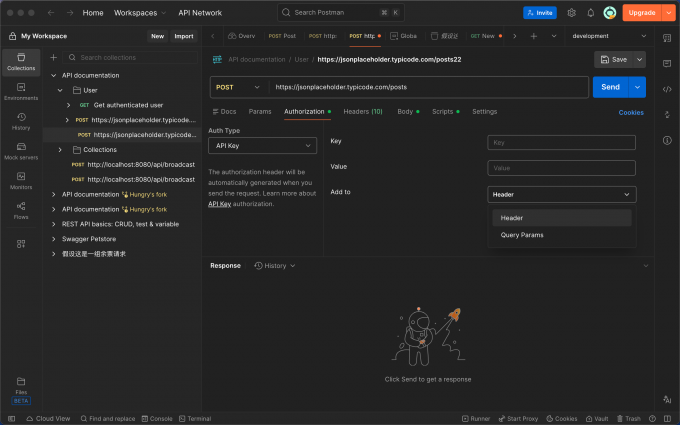This screenshot has height=425, width=680.
Task: Open the Flows sidebar panel
Action: click(x=21, y=211)
